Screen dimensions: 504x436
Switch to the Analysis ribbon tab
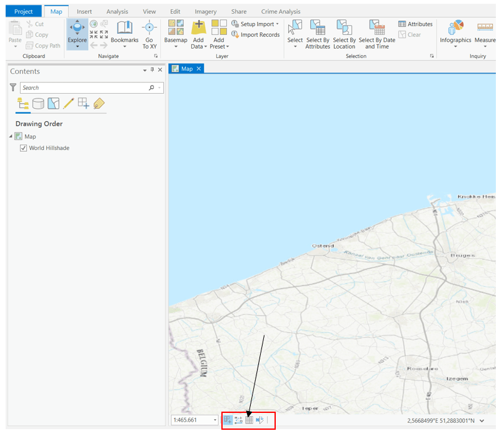click(117, 11)
